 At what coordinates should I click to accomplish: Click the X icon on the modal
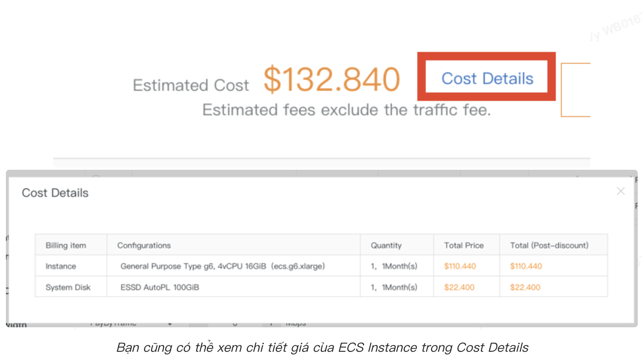pyautogui.click(x=620, y=191)
